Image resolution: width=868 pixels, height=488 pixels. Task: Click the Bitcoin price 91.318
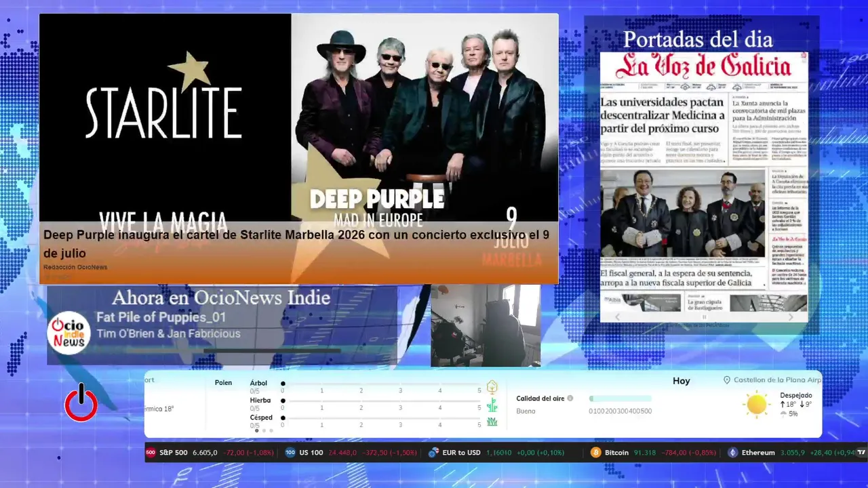point(644,453)
